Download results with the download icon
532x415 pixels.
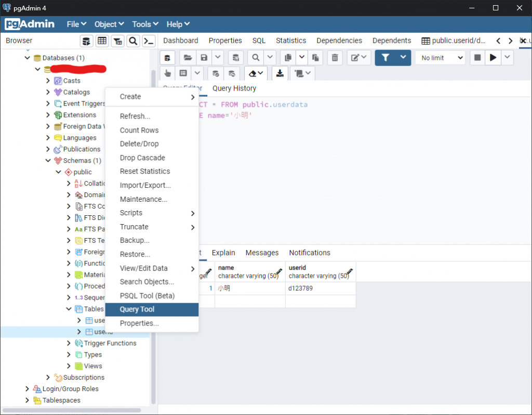tap(280, 73)
